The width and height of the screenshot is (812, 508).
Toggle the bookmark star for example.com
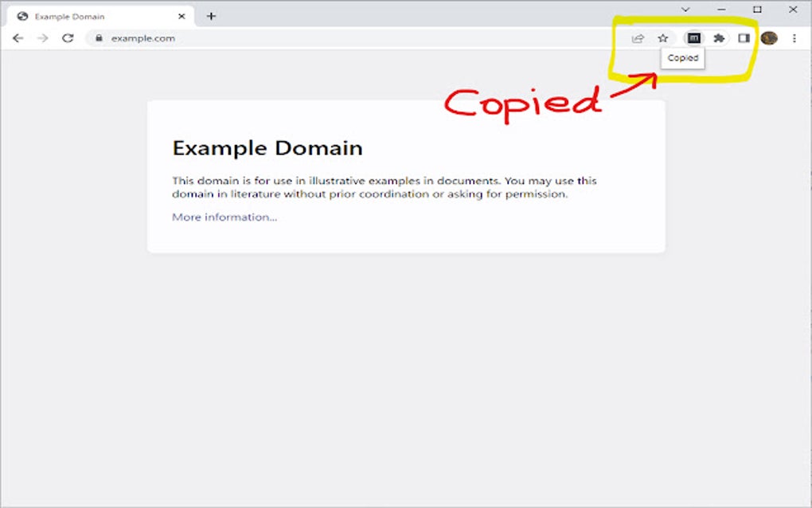coord(662,37)
